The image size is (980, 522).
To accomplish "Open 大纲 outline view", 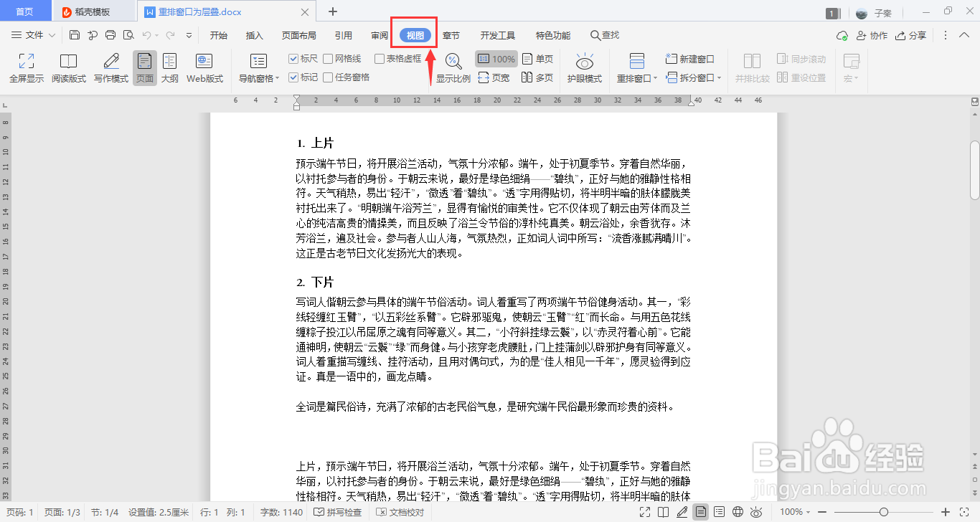I will tap(169, 67).
